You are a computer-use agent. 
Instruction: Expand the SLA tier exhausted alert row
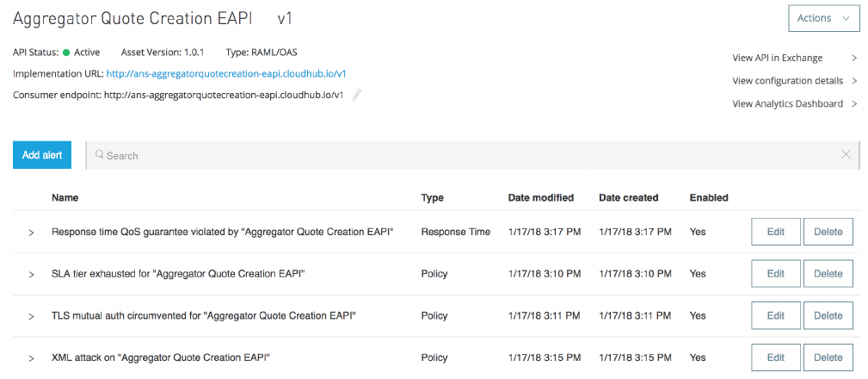click(x=31, y=274)
